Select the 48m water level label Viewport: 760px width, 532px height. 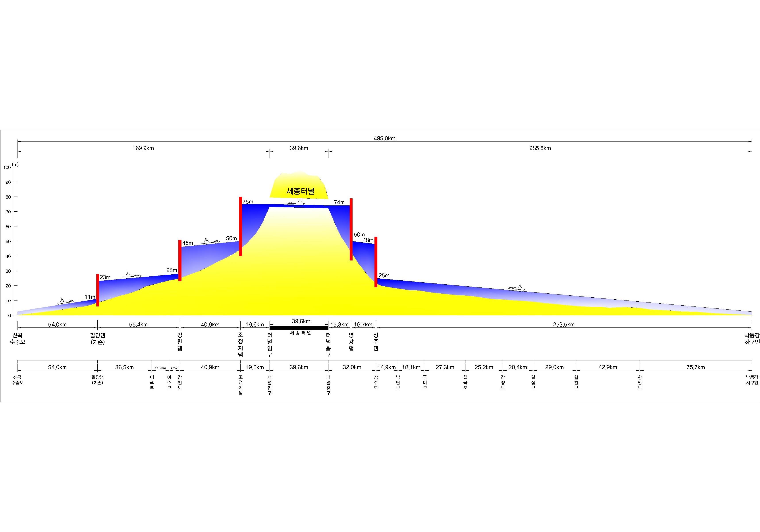click(x=368, y=240)
